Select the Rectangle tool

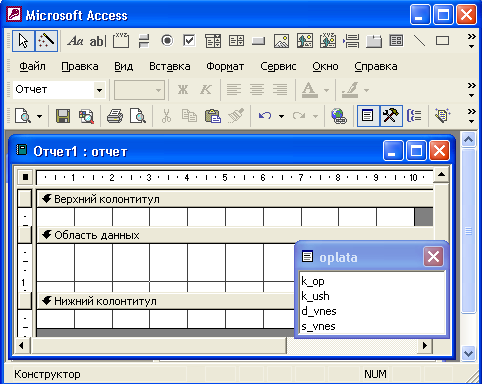442,41
